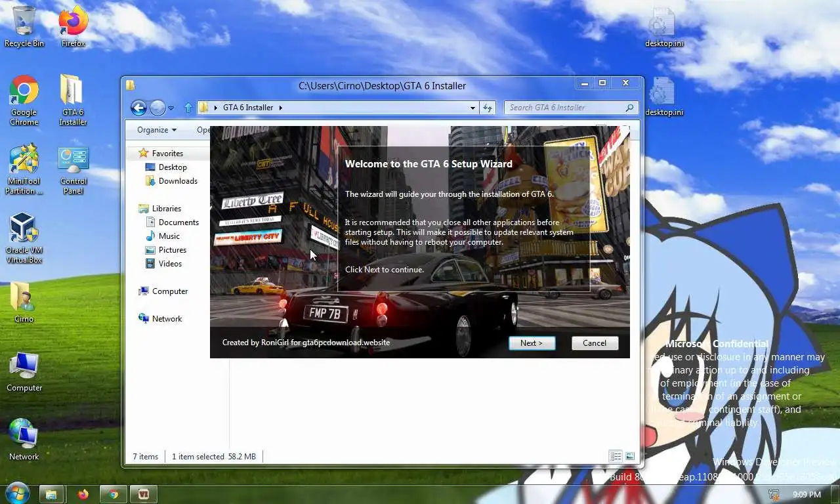Click the Chrome taskbar button

[114, 494]
